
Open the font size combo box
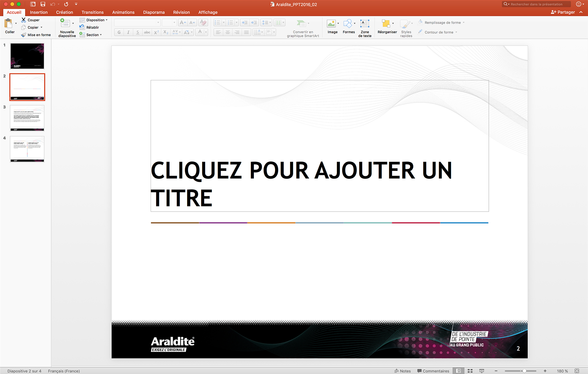tap(169, 23)
